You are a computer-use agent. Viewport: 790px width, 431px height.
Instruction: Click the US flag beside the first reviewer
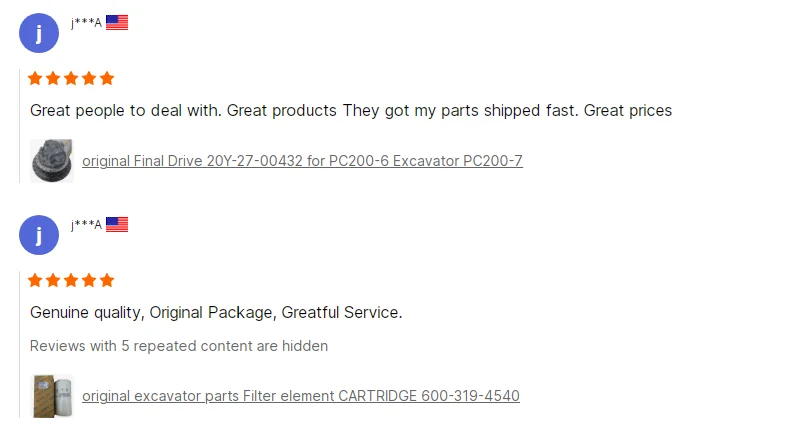click(x=117, y=22)
